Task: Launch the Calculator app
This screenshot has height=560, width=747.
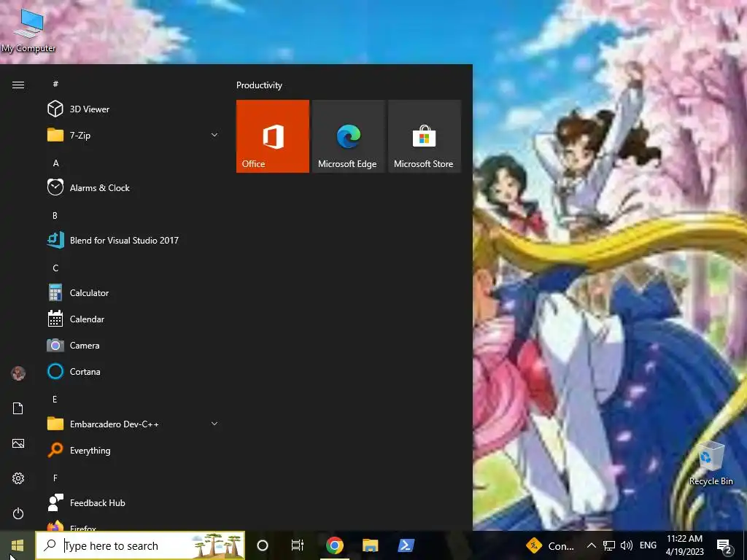Action: 133,293
